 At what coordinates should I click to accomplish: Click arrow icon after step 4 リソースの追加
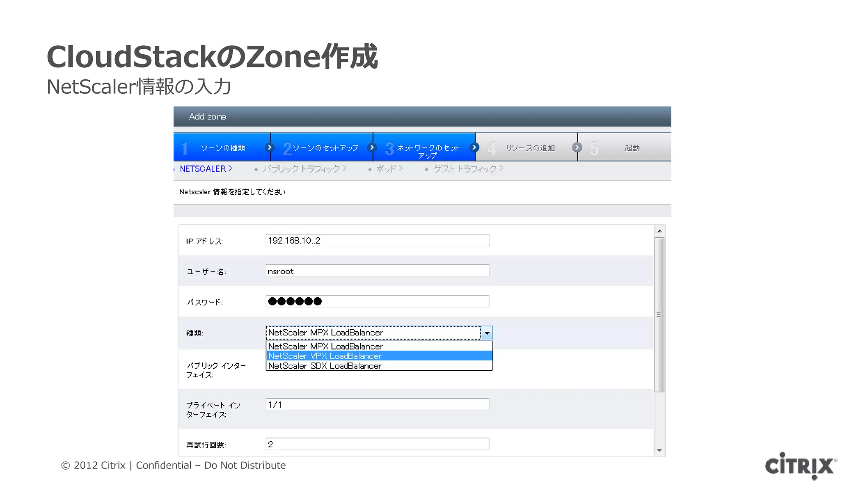click(577, 147)
